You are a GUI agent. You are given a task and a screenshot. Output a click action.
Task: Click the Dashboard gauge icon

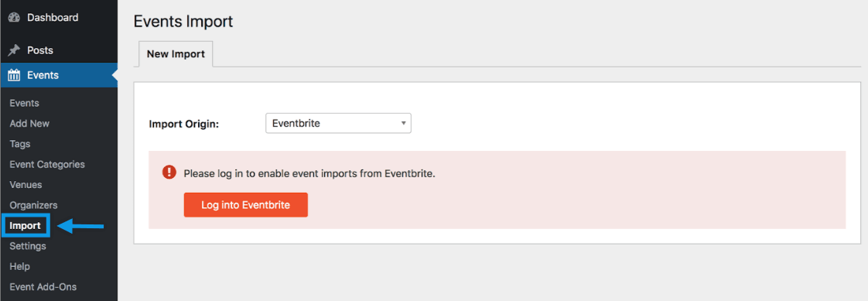(14, 18)
